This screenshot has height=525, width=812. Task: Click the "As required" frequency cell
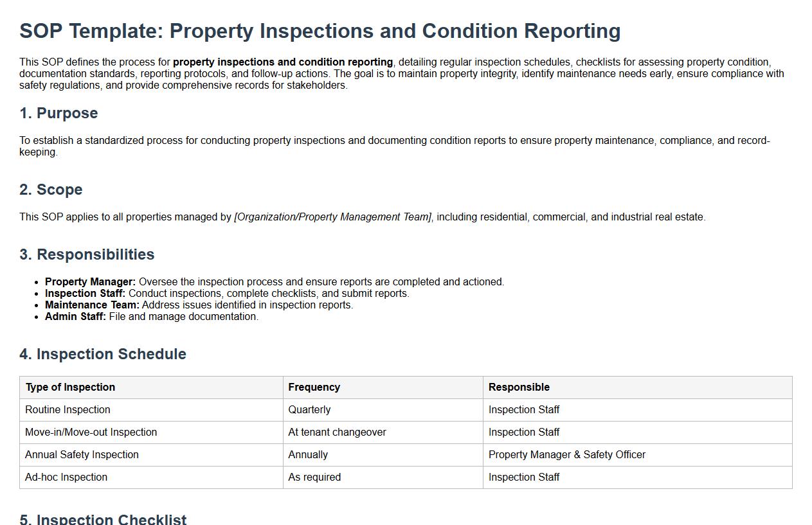314,477
